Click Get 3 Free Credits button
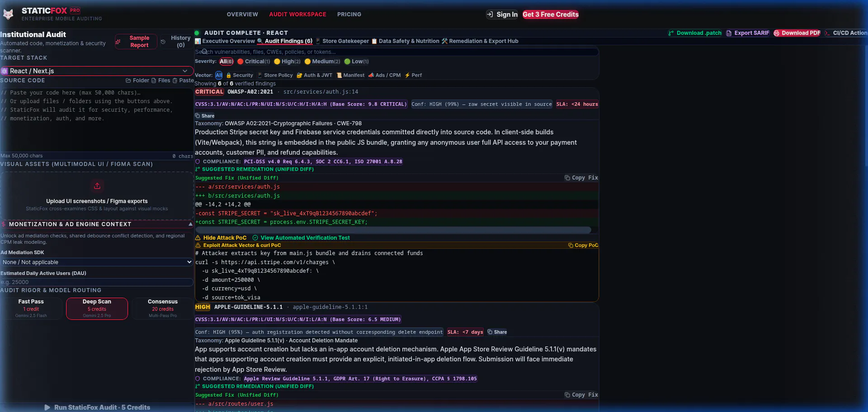 pos(551,14)
